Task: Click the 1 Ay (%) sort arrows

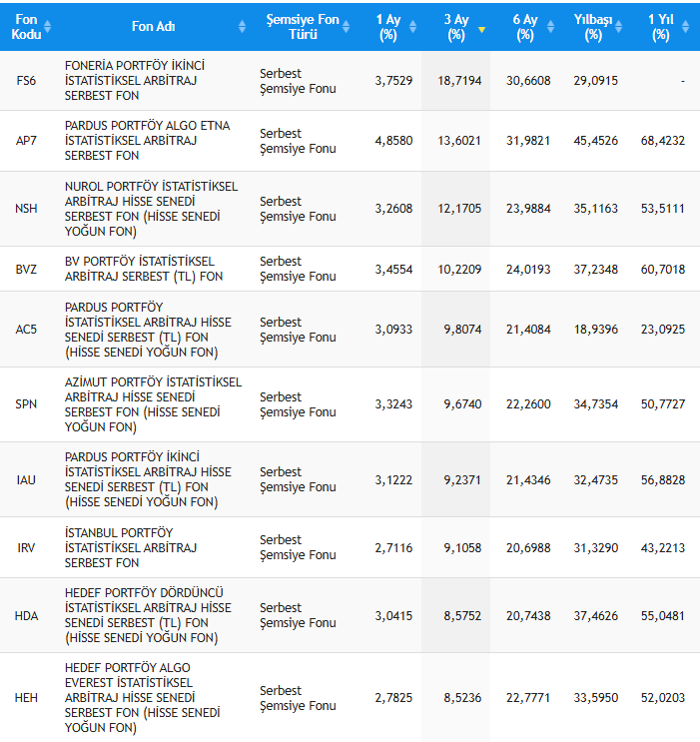Action: [412, 27]
